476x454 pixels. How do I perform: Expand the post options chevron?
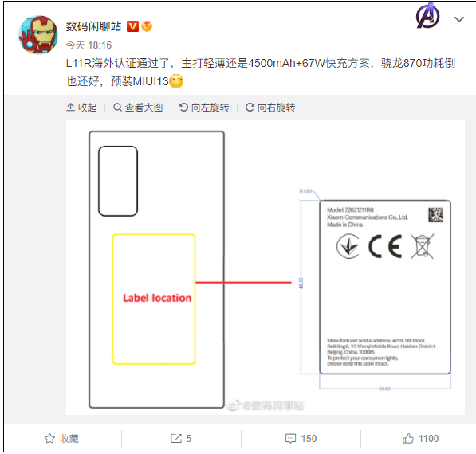point(458,19)
